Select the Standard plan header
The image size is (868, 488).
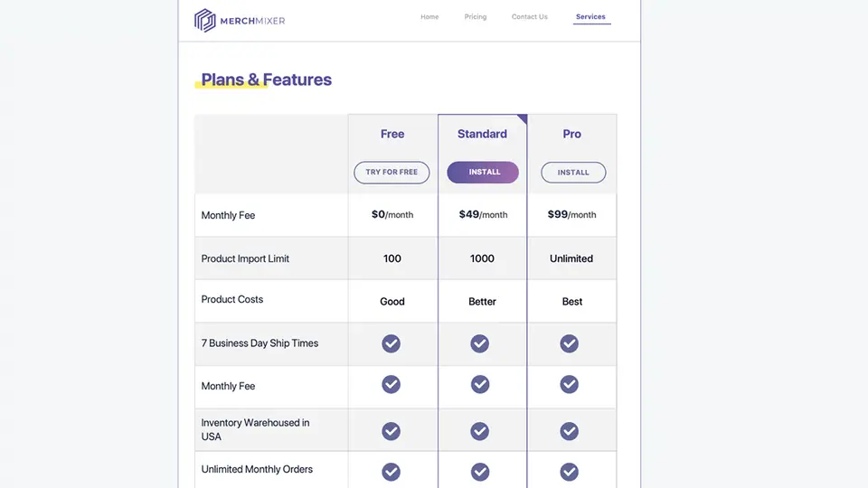pyautogui.click(x=482, y=134)
